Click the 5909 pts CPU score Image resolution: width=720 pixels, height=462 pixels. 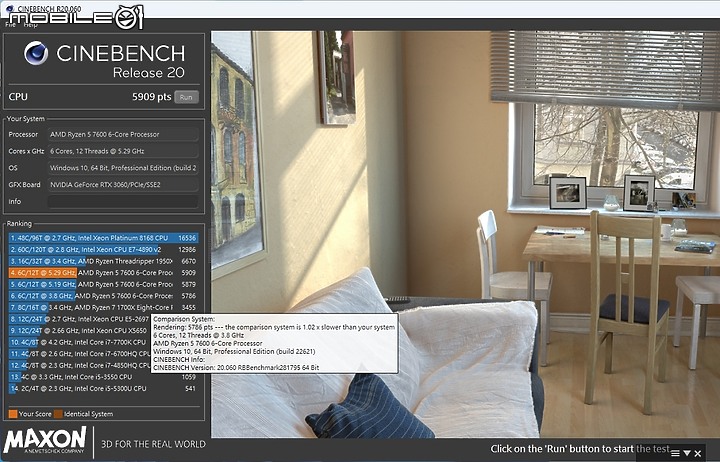tap(152, 97)
